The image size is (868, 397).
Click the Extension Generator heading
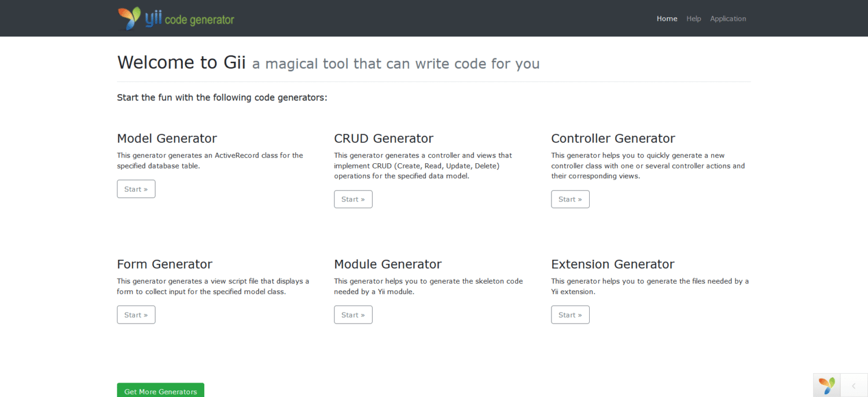613,264
